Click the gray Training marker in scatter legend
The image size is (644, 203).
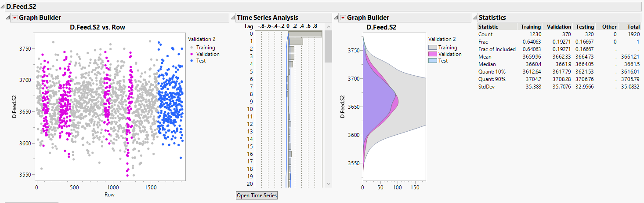pos(191,48)
